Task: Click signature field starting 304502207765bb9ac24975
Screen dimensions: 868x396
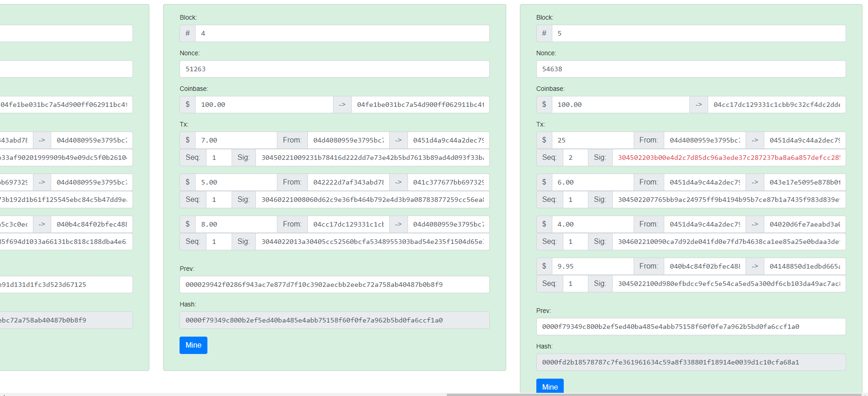Action: point(729,200)
